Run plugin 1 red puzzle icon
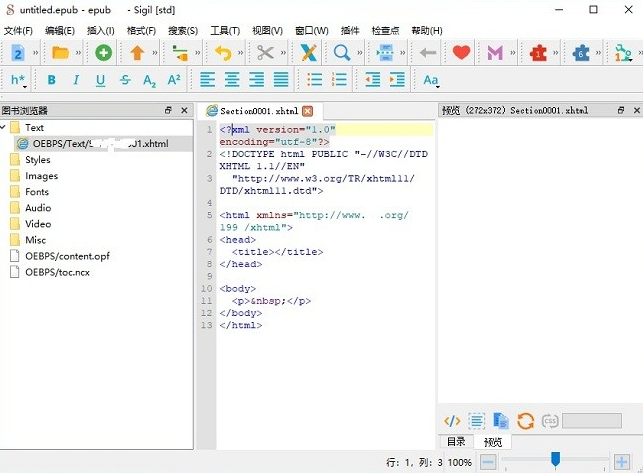This screenshot has height=473, width=643. (538, 53)
